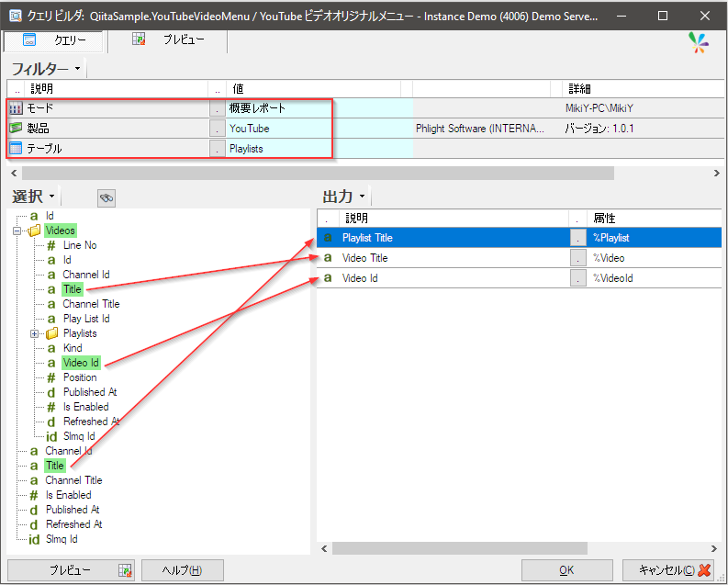Open value picker button for 製品 row
This screenshot has height=585, width=728.
pyautogui.click(x=217, y=129)
